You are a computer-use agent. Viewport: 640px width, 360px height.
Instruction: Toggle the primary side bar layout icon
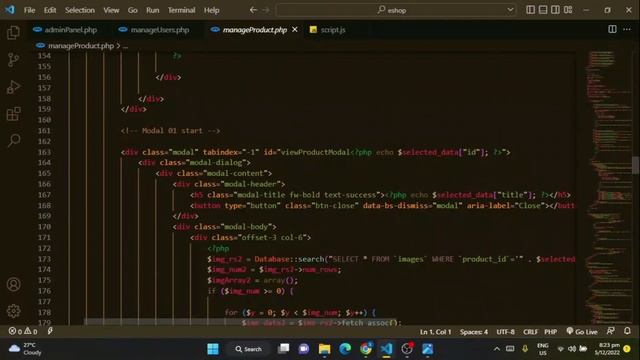tap(530, 10)
